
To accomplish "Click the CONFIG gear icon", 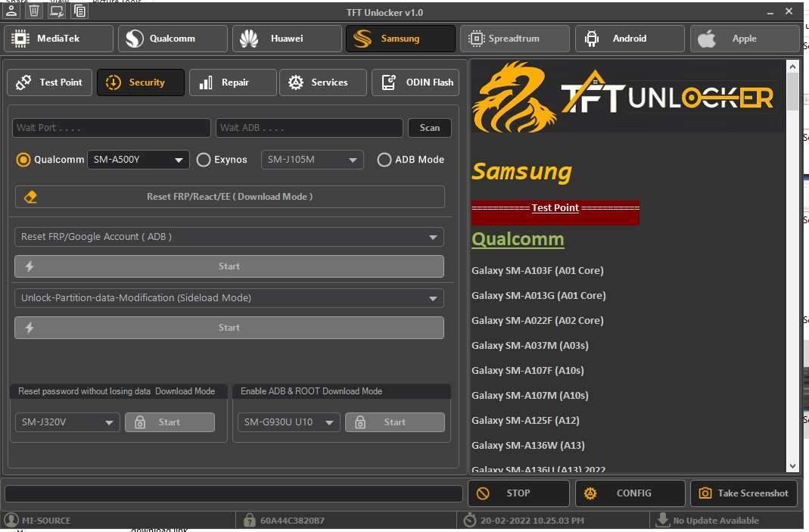I will (590, 493).
